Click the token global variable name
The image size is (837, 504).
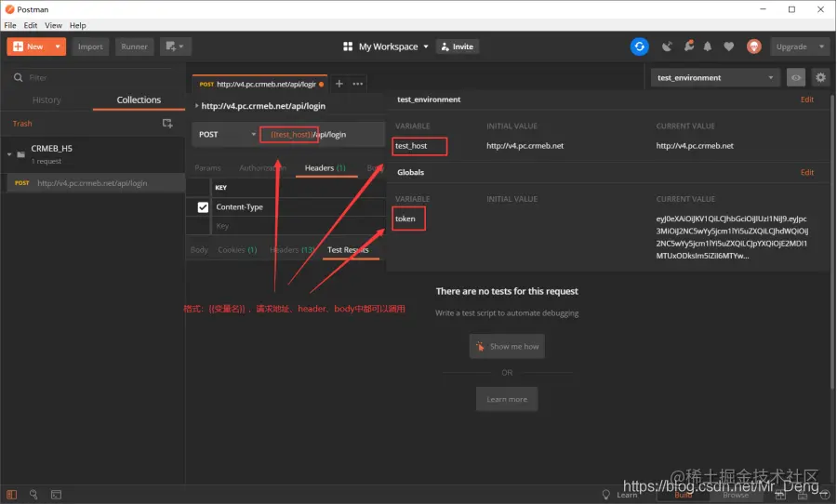(405, 219)
